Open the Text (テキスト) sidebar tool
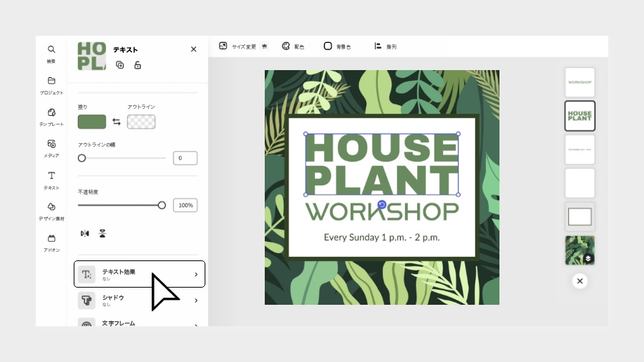The image size is (644, 362). pyautogui.click(x=52, y=180)
